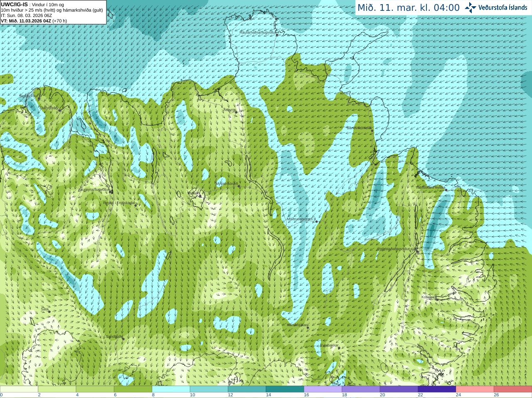The height and width of the screenshot is (398, 532).
Task: Click the Möðrudalsöræfi II station label
Action: click(301, 219)
